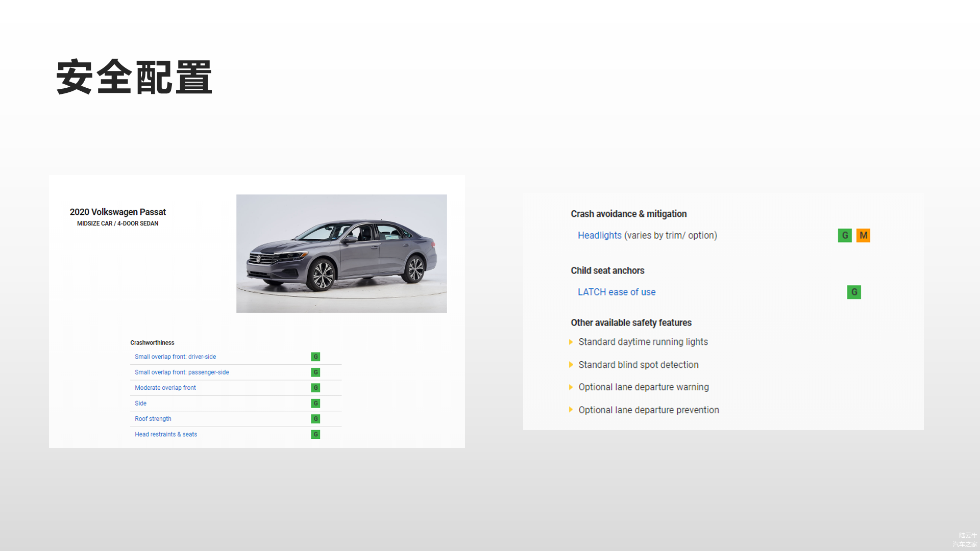Open the LATCH ease of use link
Screen dimensions: 980x551
pyautogui.click(x=617, y=292)
